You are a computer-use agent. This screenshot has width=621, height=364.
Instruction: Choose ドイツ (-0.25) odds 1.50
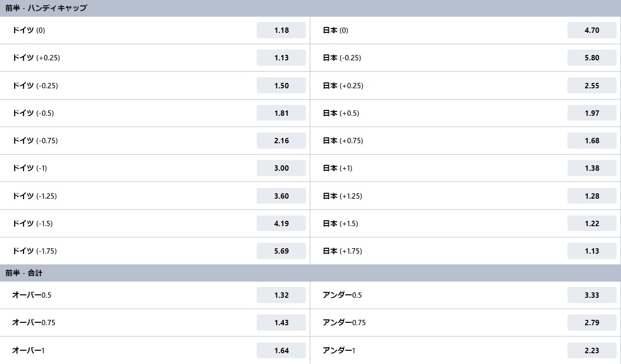[281, 85]
